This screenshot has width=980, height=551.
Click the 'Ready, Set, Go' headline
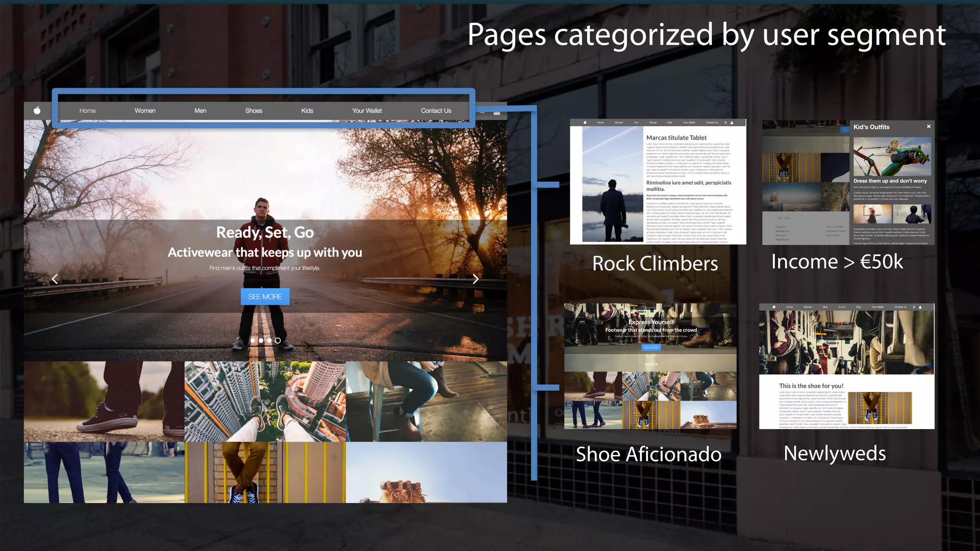point(265,232)
